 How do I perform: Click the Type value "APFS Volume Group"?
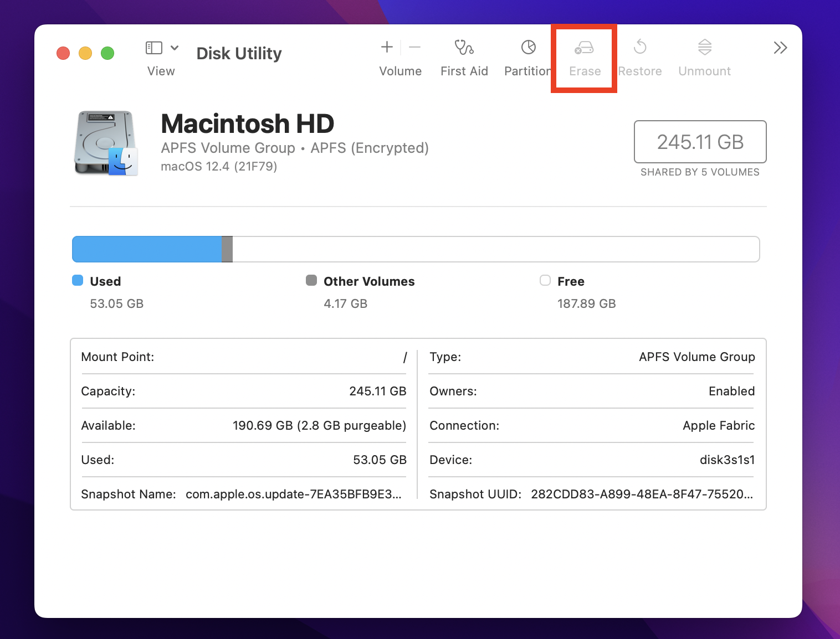tap(697, 357)
